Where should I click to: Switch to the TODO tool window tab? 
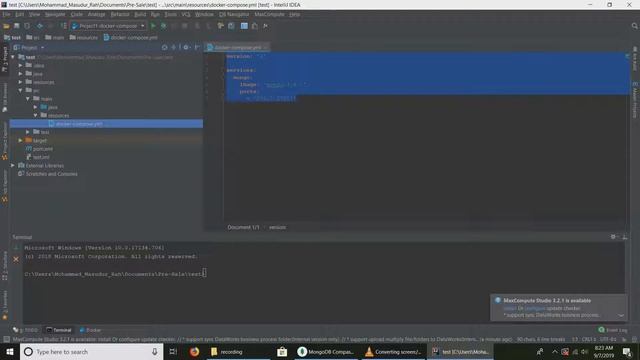click(x=25, y=330)
